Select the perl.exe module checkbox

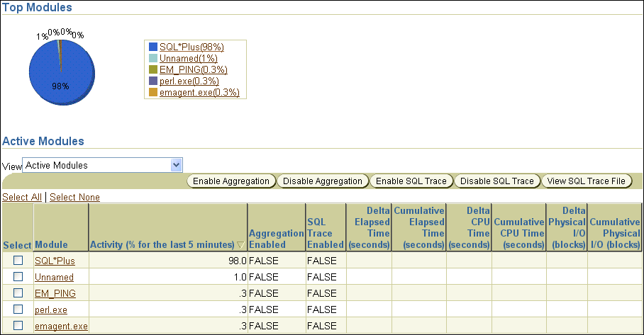pyautogui.click(x=18, y=310)
